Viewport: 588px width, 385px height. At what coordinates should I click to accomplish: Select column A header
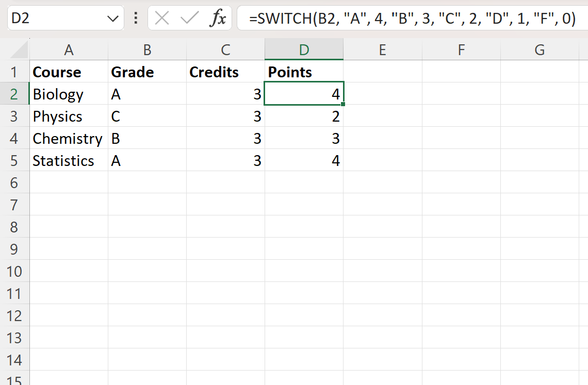tap(69, 49)
